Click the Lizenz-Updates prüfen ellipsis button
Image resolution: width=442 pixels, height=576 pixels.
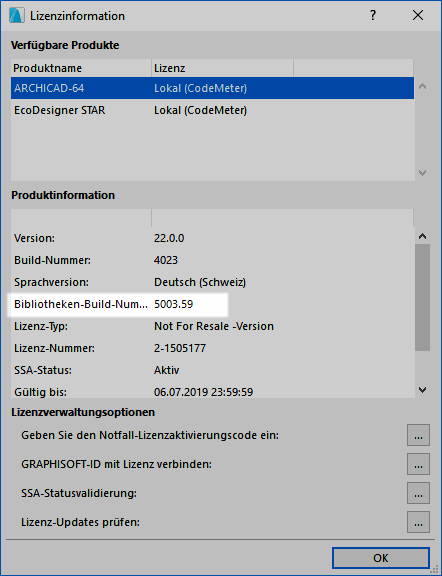point(418,522)
